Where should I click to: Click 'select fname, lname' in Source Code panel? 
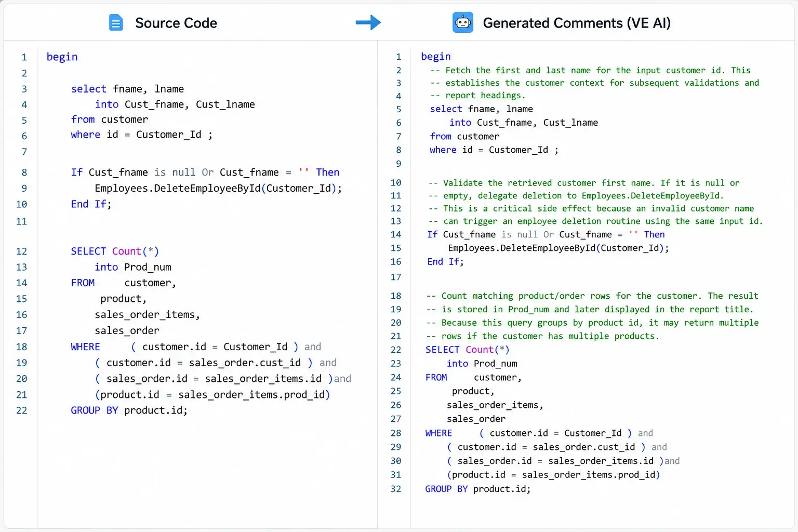point(127,89)
